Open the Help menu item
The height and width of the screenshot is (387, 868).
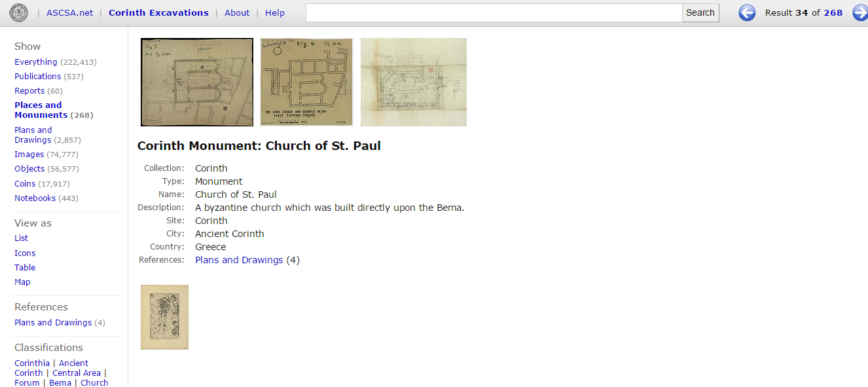pyautogui.click(x=275, y=12)
